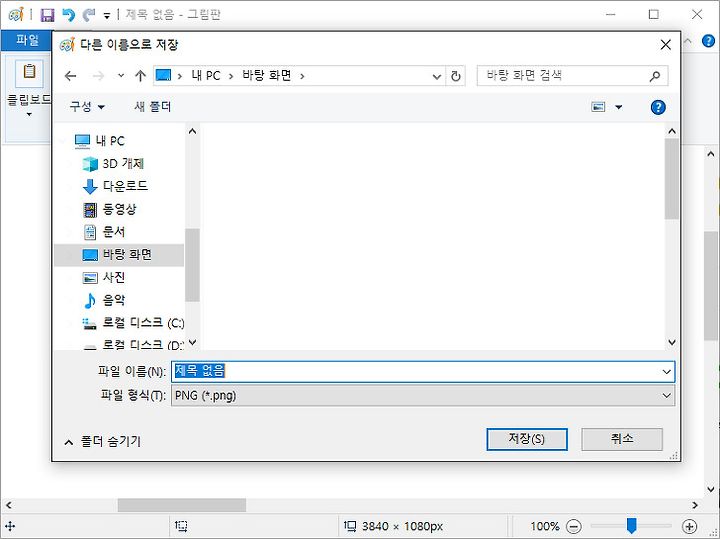Expand the 클립보드 group arrow

(29, 114)
